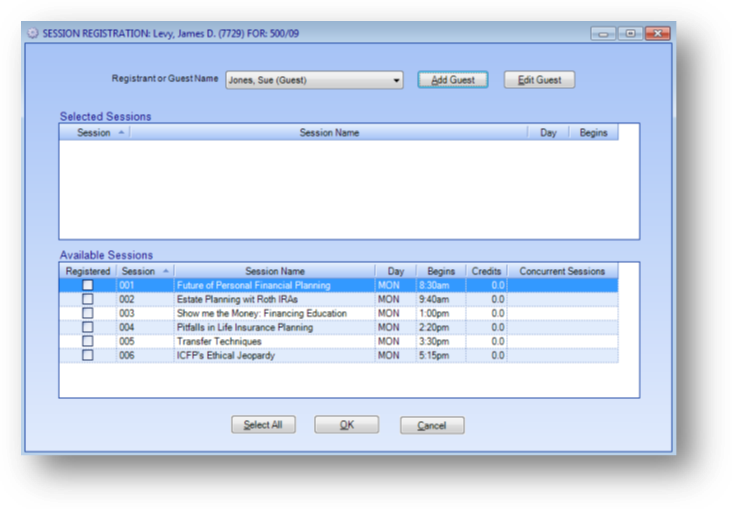
Task: Tick the Registered checkbox for session 003
Action: click(87, 313)
